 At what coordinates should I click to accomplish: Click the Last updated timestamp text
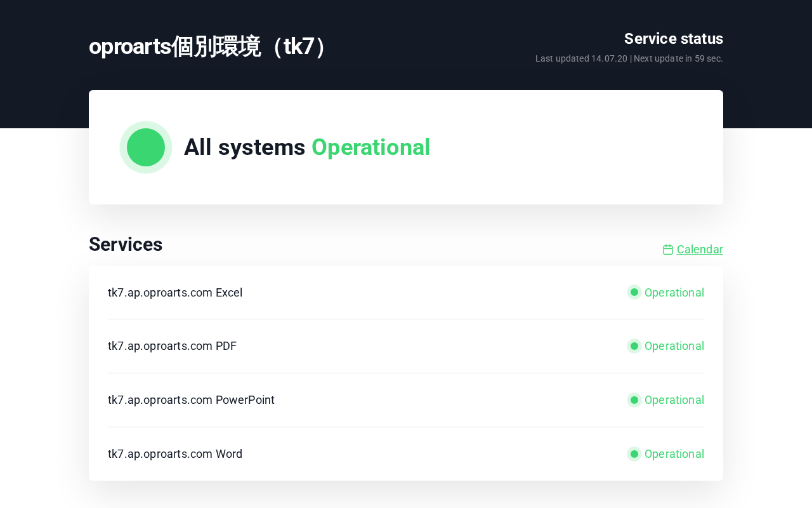(581, 58)
